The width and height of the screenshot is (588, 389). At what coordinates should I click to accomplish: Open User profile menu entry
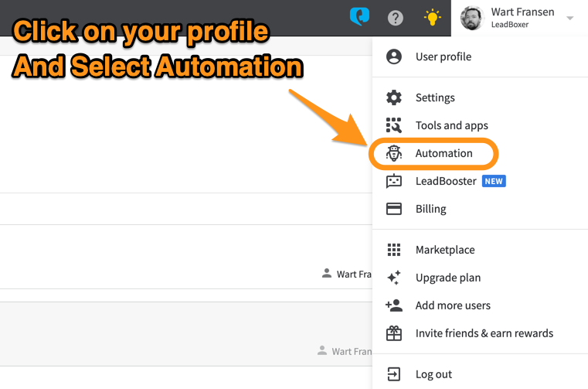[x=444, y=56]
